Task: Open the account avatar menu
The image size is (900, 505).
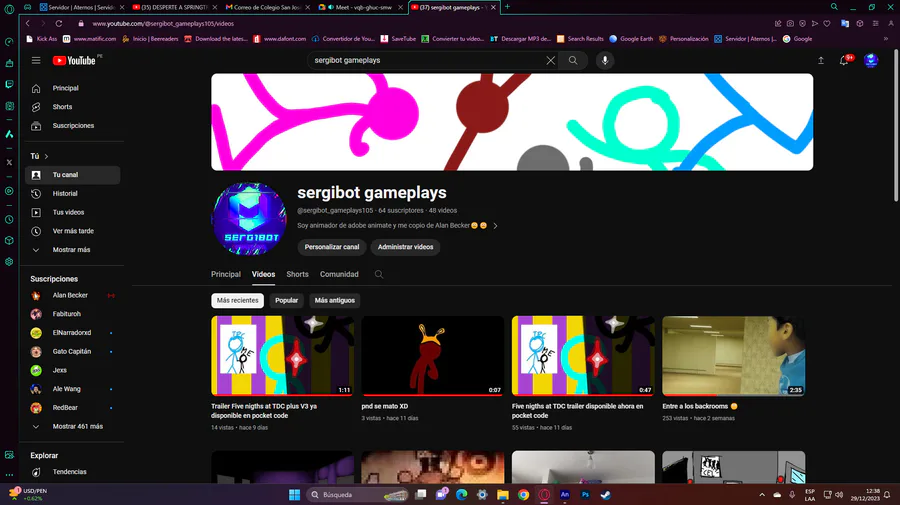Action: (871, 60)
